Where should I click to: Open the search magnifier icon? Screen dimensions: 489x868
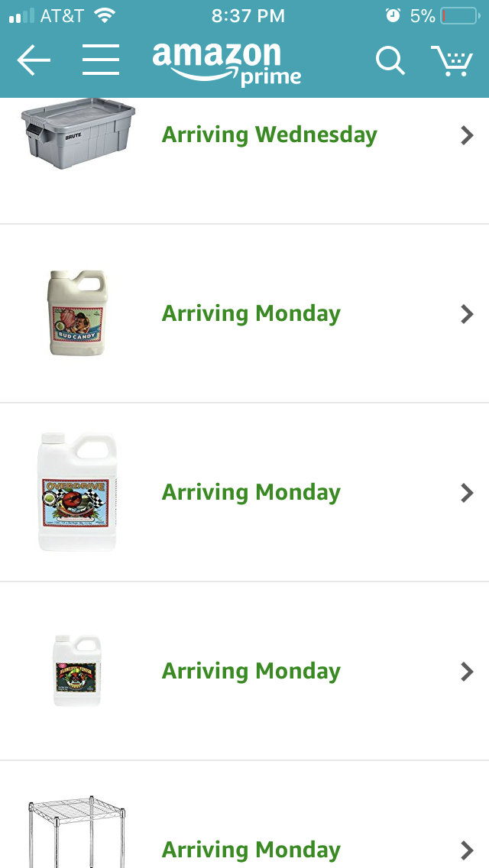click(390, 60)
